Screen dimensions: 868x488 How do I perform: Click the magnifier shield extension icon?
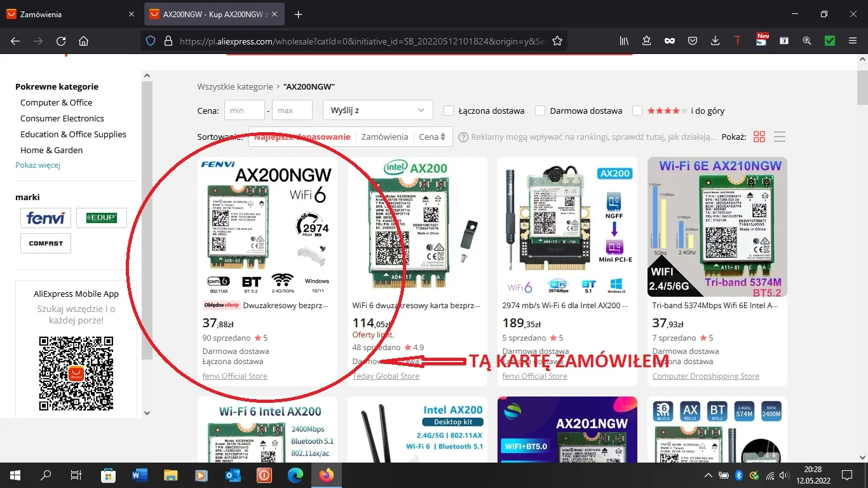pos(807,41)
